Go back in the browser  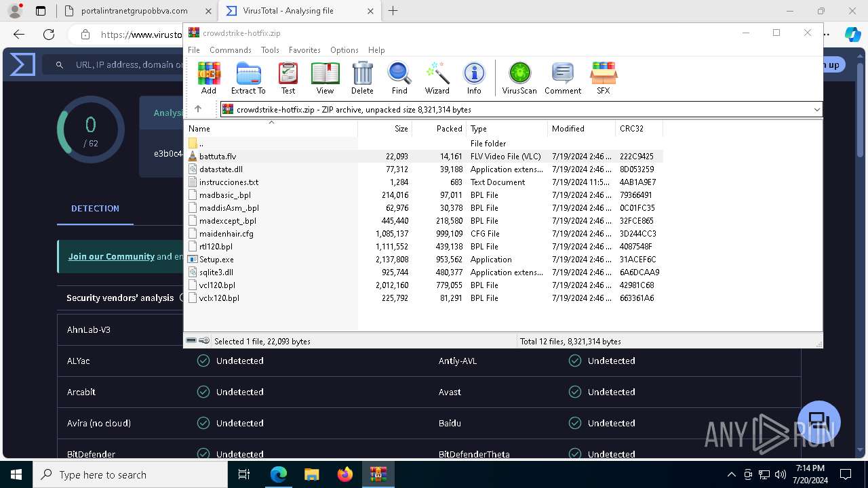click(19, 35)
